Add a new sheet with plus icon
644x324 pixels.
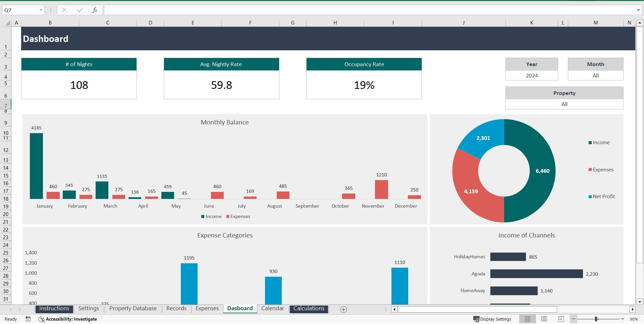pos(343,310)
